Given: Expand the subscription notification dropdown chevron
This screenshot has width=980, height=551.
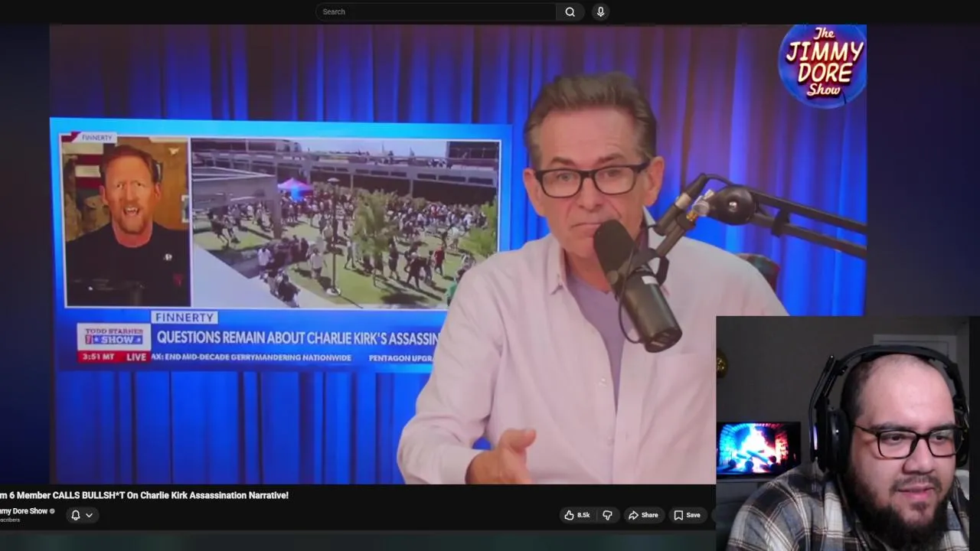Looking at the screenshot, I should (x=89, y=515).
